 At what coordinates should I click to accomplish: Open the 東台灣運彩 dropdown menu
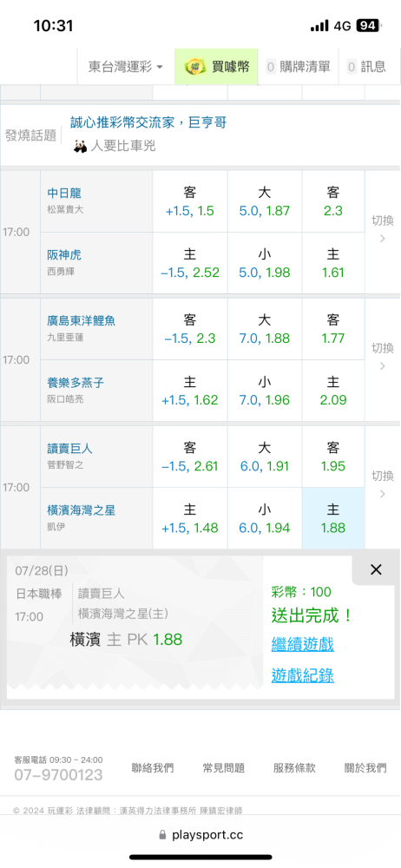pos(126,67)
